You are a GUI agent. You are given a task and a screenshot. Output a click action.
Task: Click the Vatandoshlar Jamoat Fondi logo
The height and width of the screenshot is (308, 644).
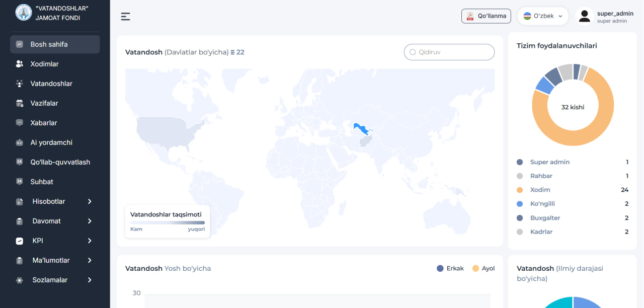[x=24, y=13]
